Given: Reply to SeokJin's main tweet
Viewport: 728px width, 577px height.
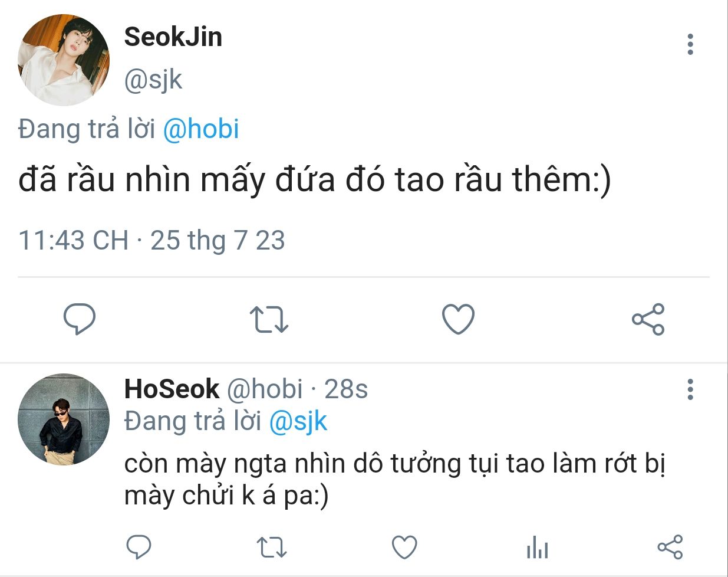Looking at the screenshot, I should point(79,319).
